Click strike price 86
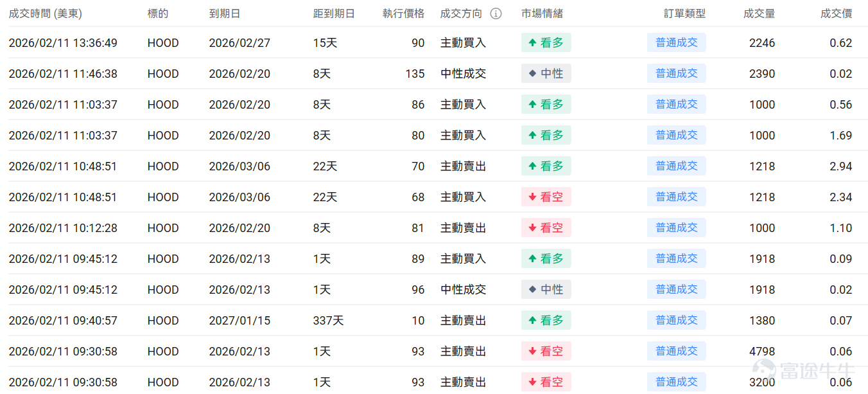868x394 pixels. pos(419,105)
